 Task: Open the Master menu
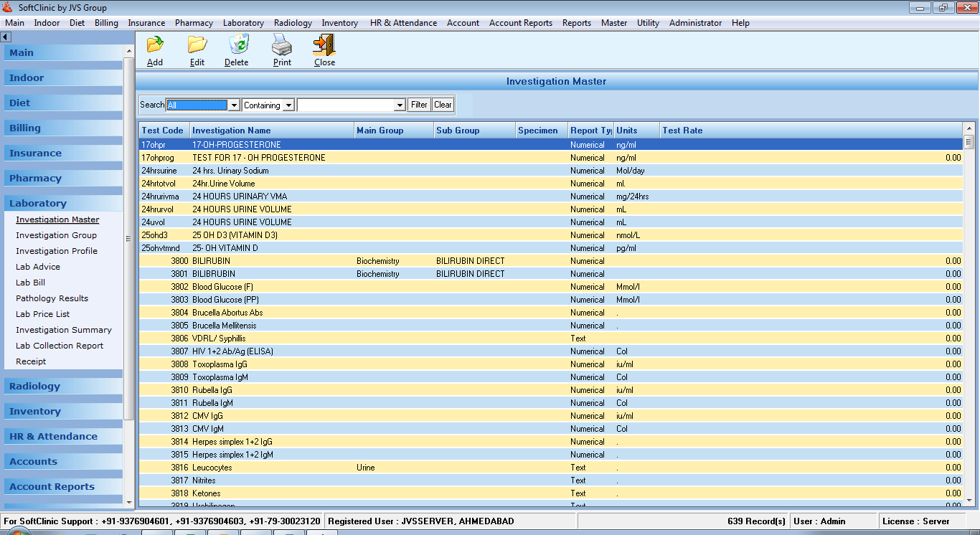tap(613, 22)
